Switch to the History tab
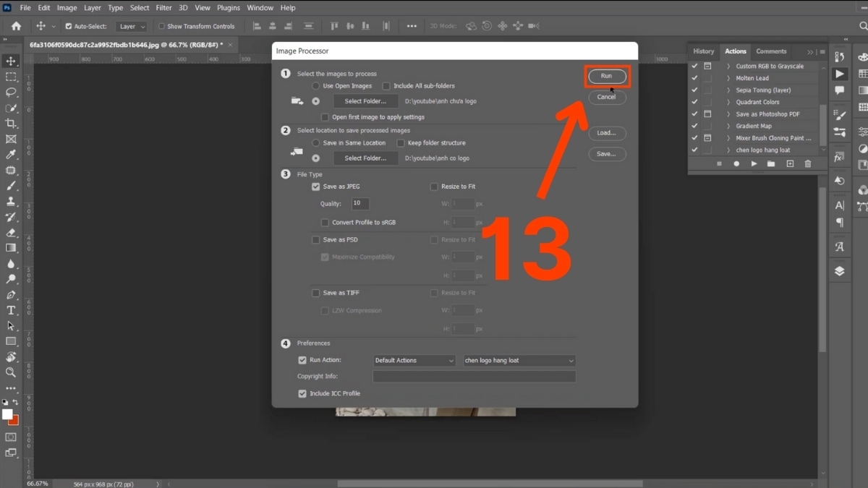The height and width of the screenshot is (488, 868). (703, 51)
